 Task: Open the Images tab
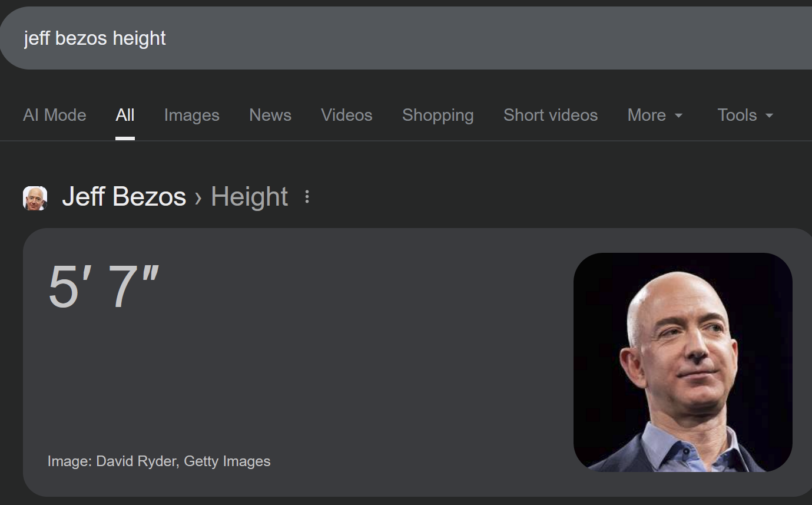coord(191,115)
